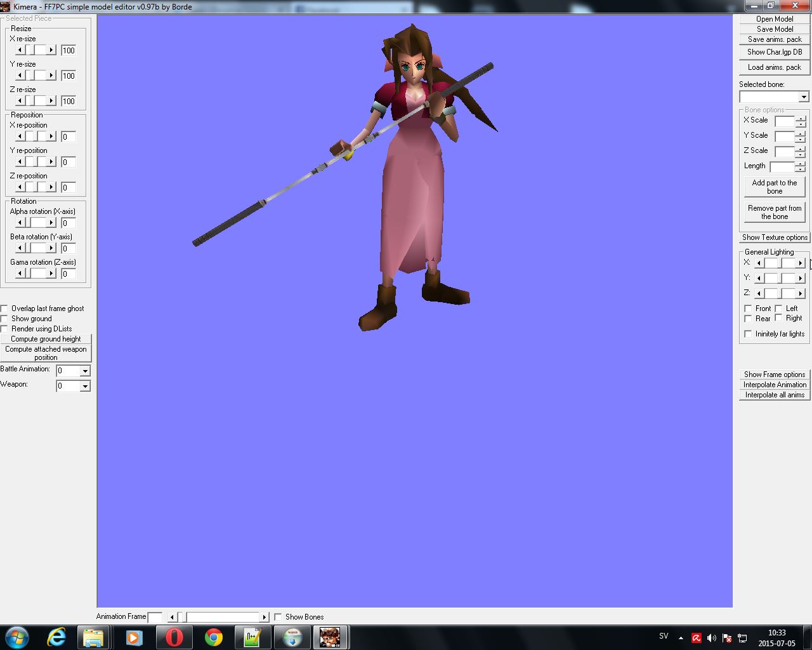
Task: Click Save anims. pack button
Action: 775,39
